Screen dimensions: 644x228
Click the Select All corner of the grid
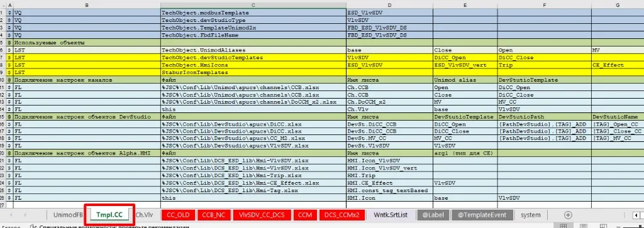tap(3, 4)
